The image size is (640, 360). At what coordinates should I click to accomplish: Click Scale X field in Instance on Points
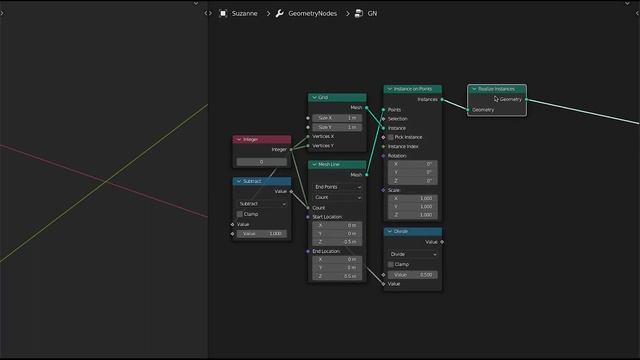pyautogui.click(x=413, y=198)
